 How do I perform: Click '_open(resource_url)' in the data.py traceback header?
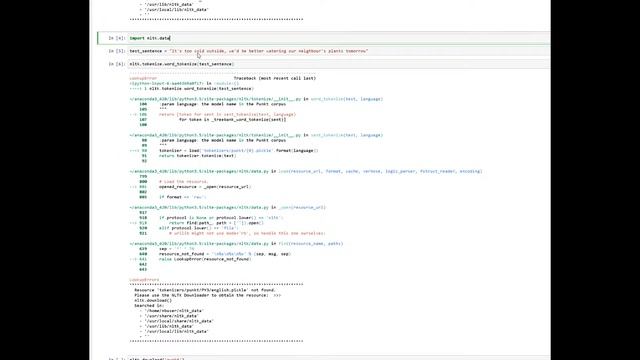coord(302,207)
